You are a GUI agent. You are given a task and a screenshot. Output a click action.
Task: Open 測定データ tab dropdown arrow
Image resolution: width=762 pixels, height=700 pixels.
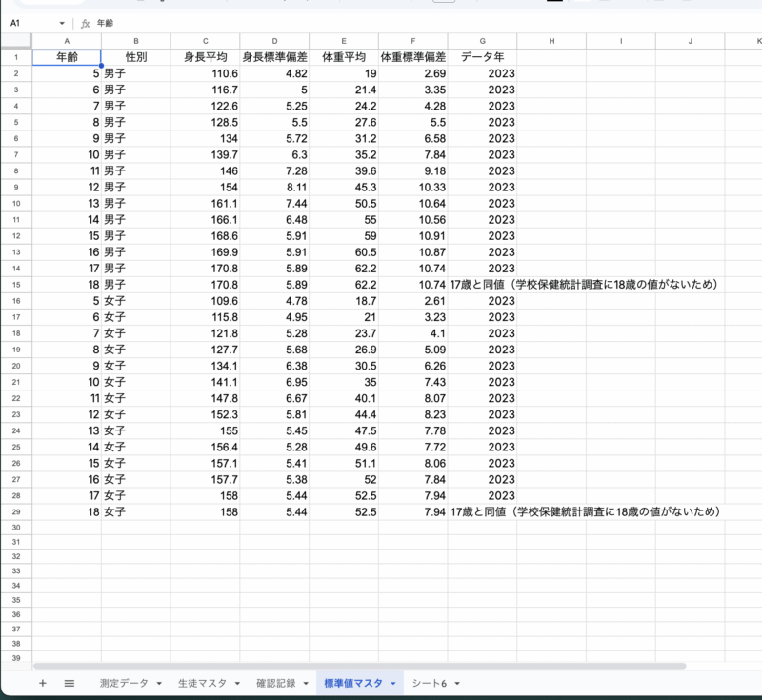tap(158, 684)
